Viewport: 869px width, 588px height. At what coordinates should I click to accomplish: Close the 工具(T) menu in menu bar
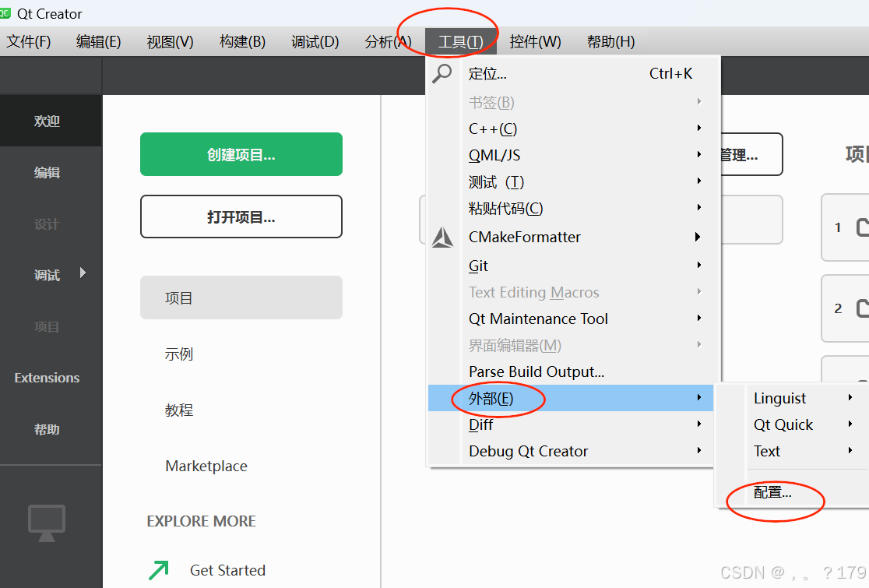tap(460, 41)
